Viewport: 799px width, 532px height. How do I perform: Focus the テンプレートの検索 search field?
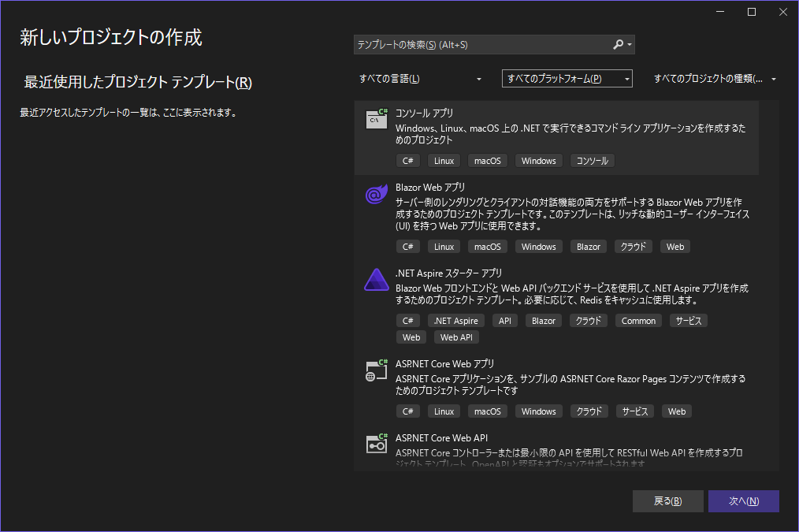click(x=481, y=45)
